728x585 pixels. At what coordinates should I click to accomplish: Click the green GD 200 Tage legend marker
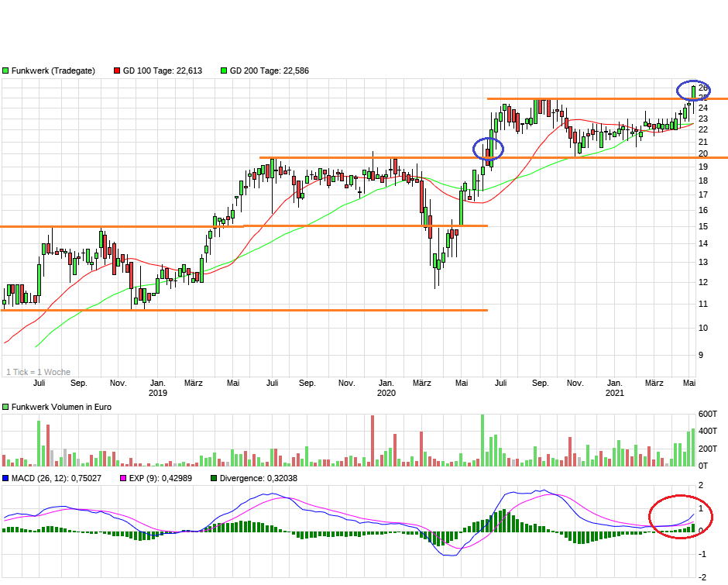point(224,71)
